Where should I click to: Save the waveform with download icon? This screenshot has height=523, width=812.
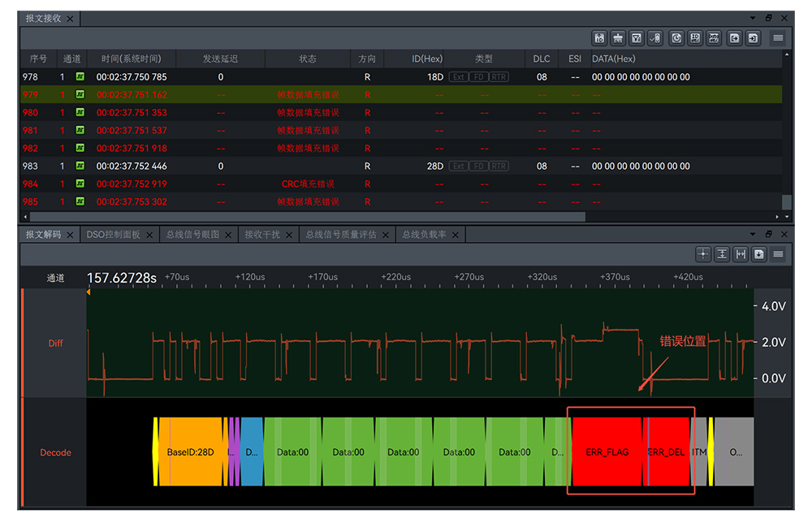[x=759, y=254]
